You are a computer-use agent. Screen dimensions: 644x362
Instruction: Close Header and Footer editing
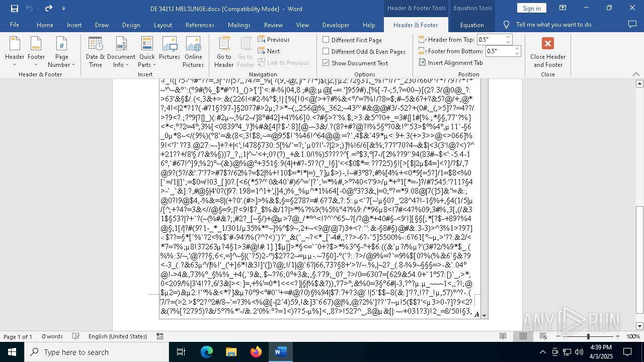548,52
